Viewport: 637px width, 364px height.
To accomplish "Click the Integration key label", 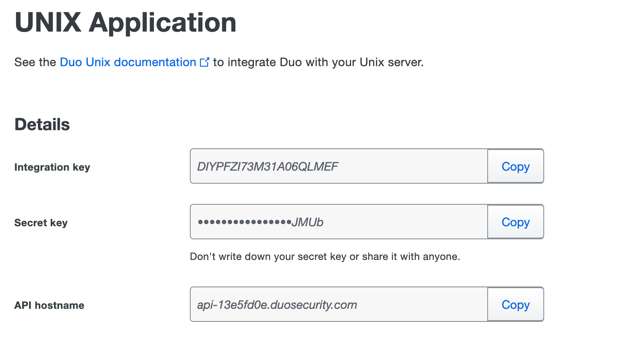I will click(x=52, y=167).
